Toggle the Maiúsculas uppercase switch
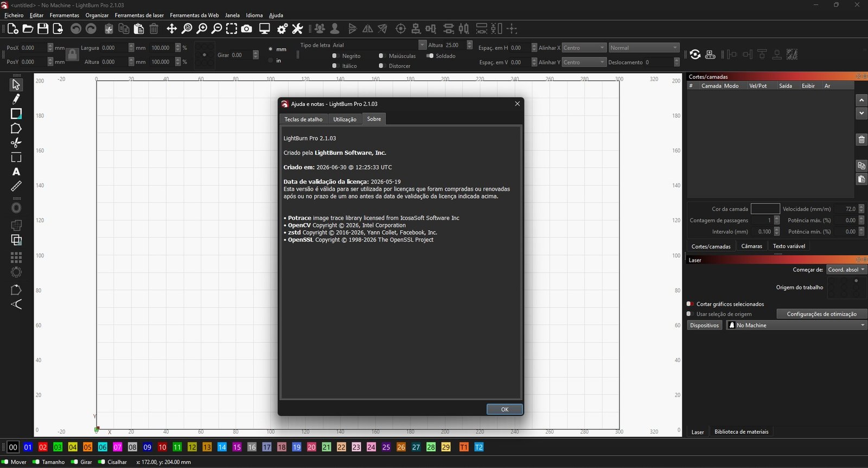This screenshot has width=868, height=468. click(x=381, y=56)
